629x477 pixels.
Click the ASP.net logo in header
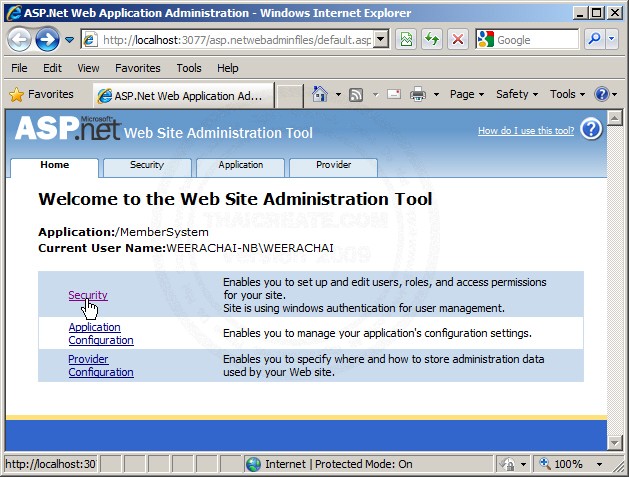point(67,128)
